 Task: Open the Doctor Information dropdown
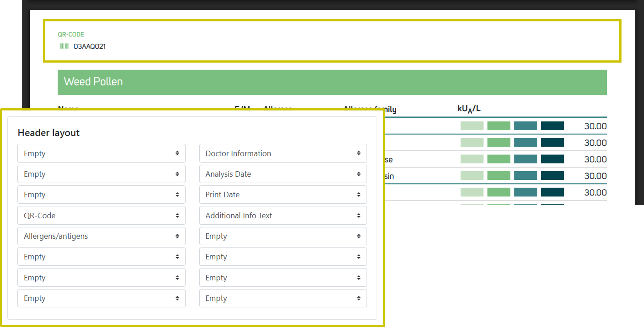(283, 153)
